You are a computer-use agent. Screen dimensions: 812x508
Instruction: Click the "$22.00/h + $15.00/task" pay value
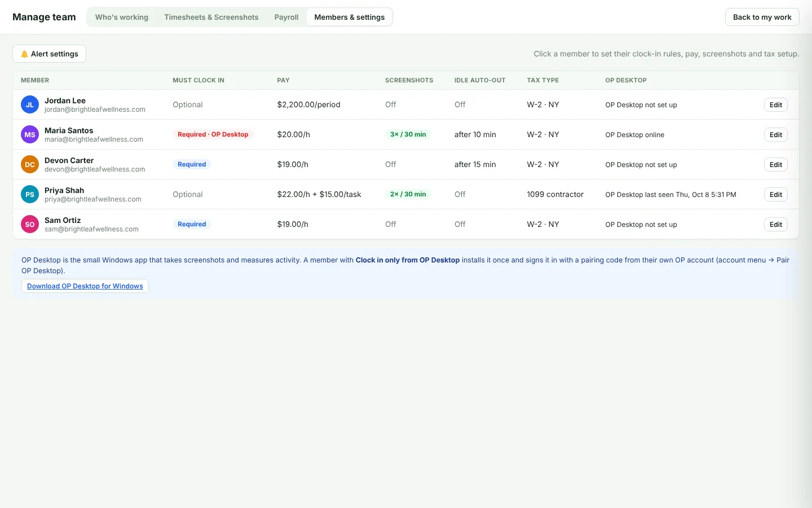coord(319,194)
